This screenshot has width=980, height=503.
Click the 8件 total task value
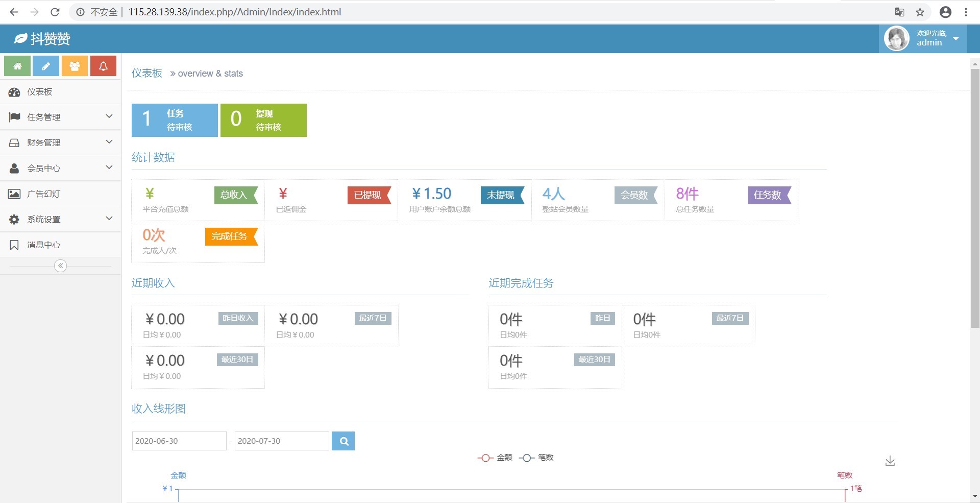(687, 194)
